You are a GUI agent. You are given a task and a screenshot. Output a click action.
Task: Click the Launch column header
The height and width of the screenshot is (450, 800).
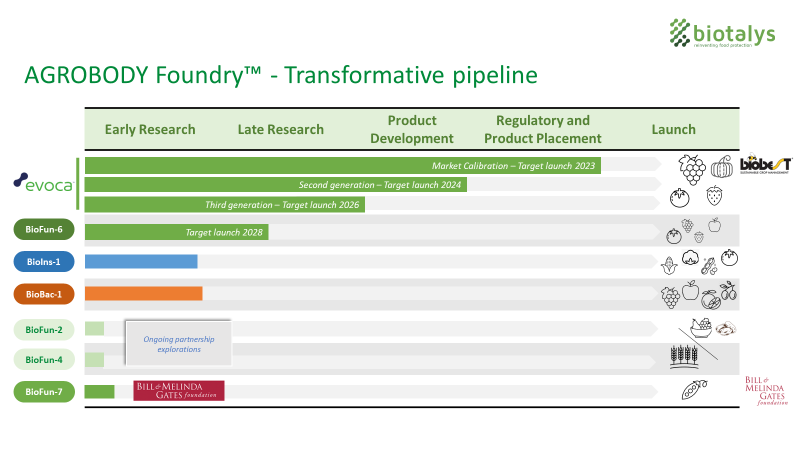point(673,130)
